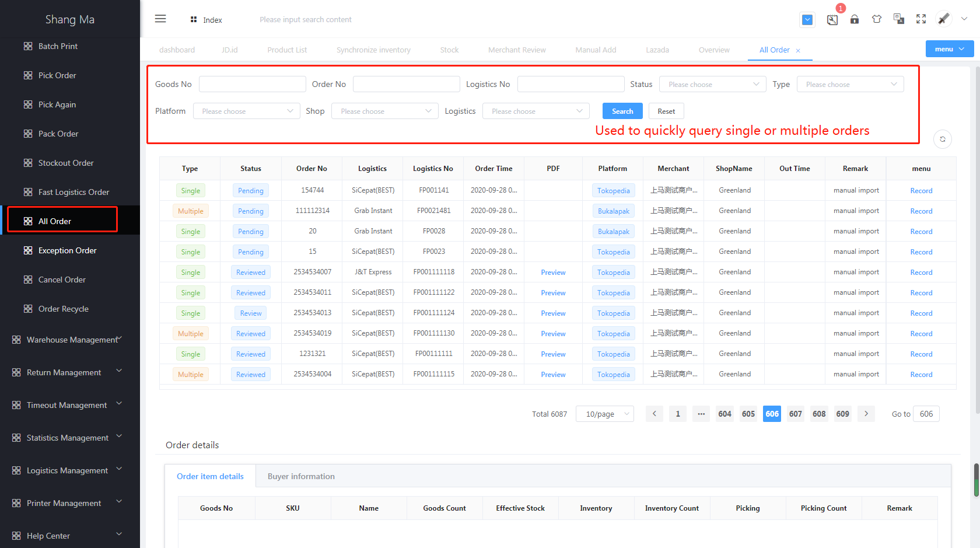Screen dimensions: 980x548
Task: Select the Order item details tab
Action: 210,476
